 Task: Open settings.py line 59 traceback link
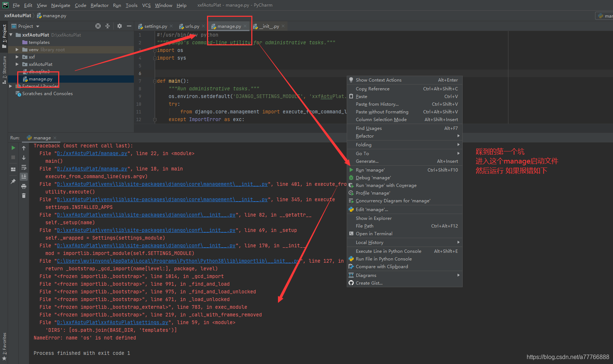[x=113, y=323]
